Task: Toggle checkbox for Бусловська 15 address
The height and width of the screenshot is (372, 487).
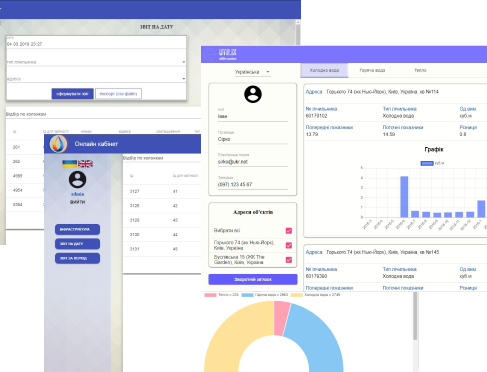Action: coord(289,260)
